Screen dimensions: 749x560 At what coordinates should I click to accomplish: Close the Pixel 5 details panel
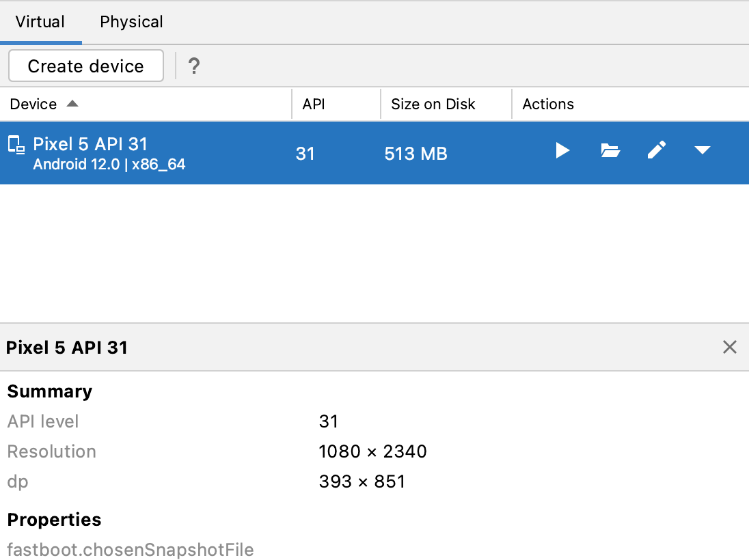click(729, 347)
